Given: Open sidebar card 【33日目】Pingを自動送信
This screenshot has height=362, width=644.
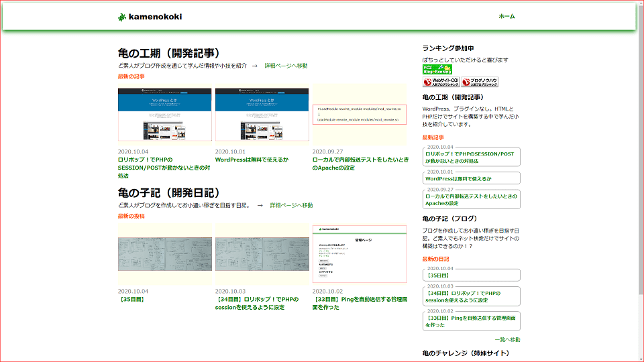Looking at the screenshot, I should [x=471, y=321].
